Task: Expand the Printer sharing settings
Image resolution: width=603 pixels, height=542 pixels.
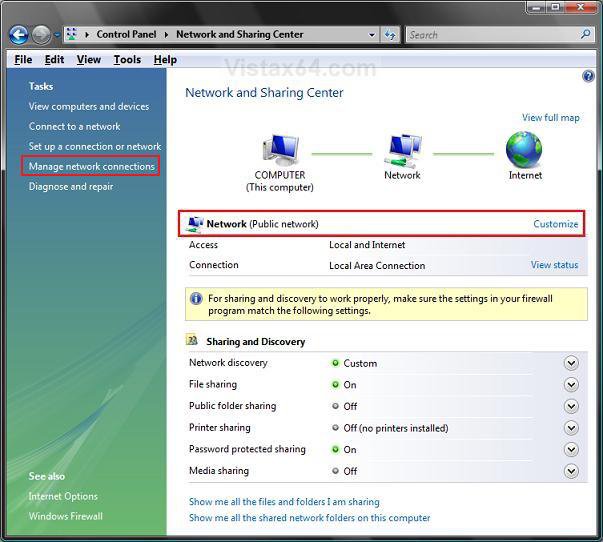Action: 571,428
